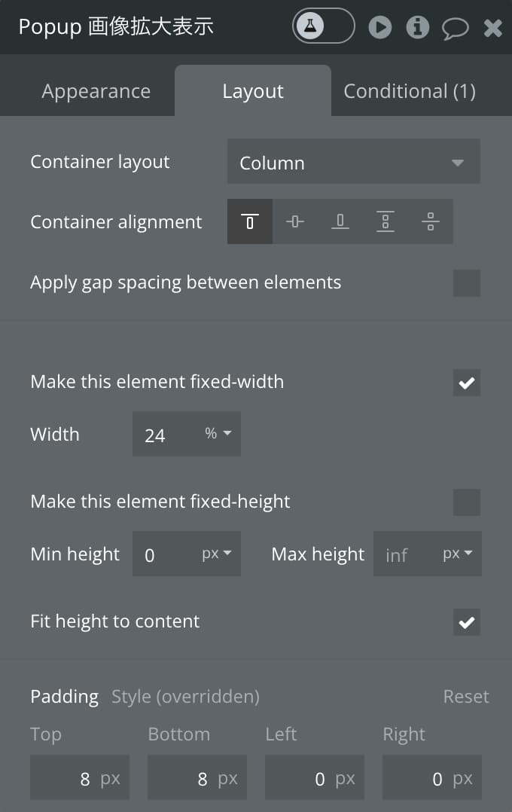Open the Width percent unit dropdown

pos(218,433)
